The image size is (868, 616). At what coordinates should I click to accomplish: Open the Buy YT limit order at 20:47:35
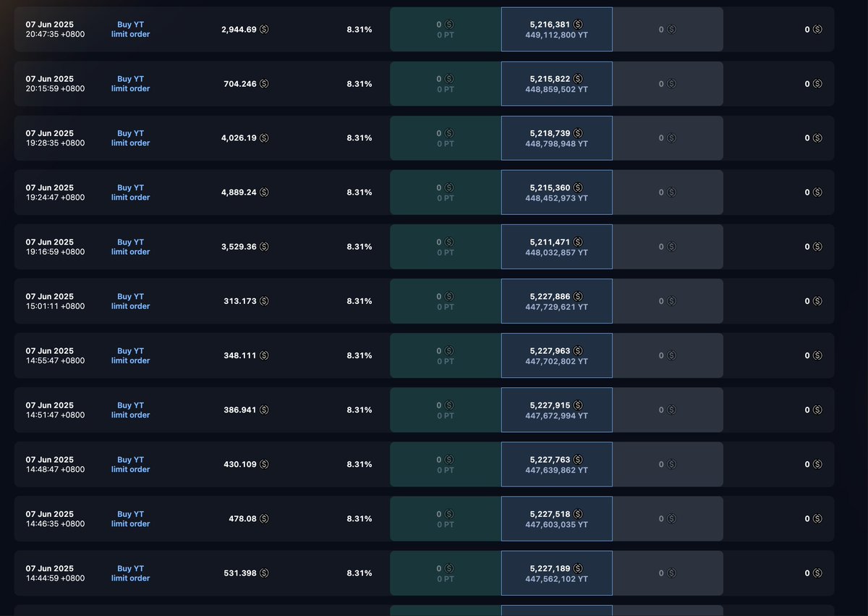[130, 29]
